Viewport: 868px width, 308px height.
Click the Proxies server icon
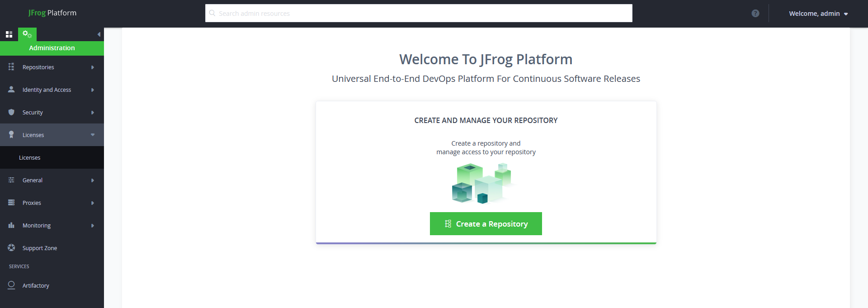point(11,203)
